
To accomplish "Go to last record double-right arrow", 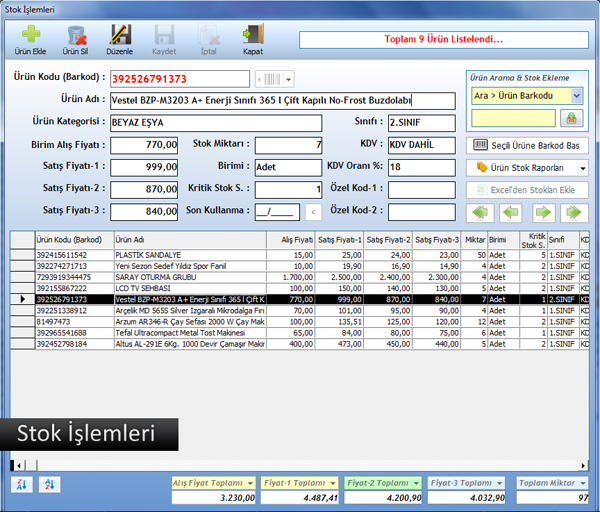I will 574,212.
